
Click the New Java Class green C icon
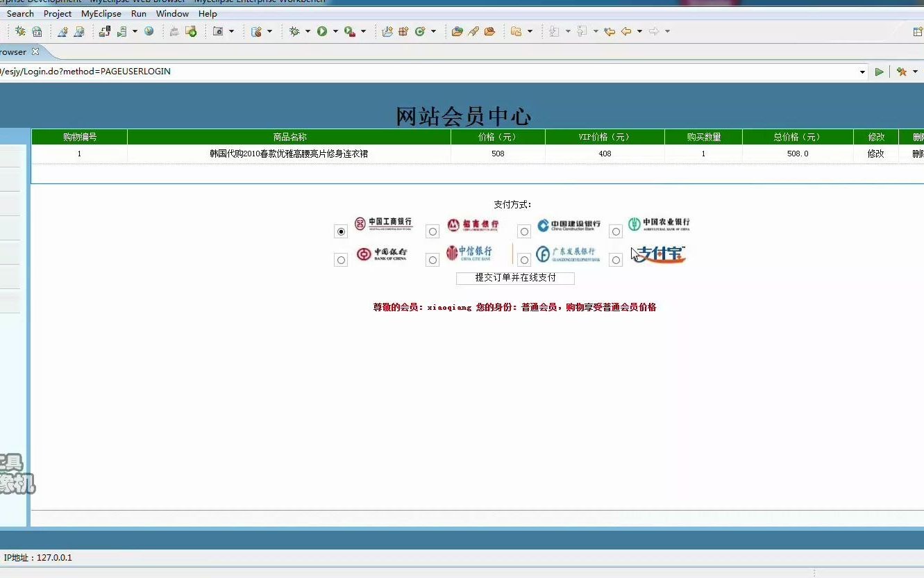point(420,31)
